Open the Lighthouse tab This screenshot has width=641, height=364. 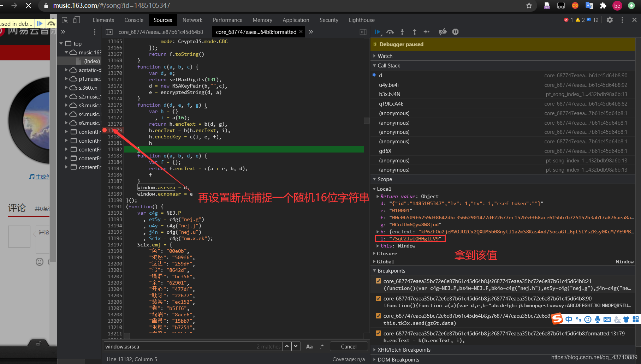pos(362,20)
